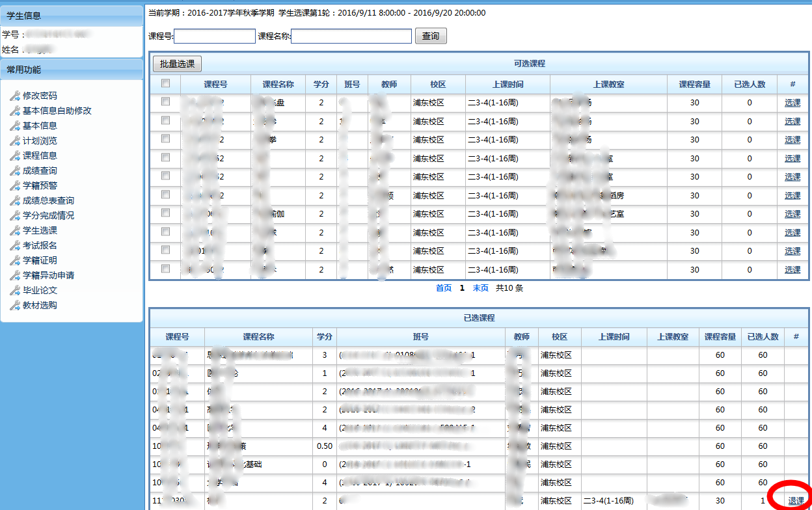Toggle the select-all checkbox in table header
The height and width of the screenshot is (510, 812).
coord(165,83)
